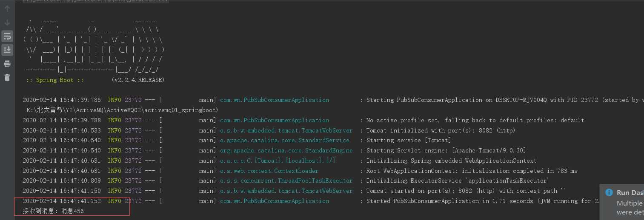The width and height of the screenshot is (644, 220).
Task: Click com.wn.PubSubConsumerApplication link on Starting line
Action: [x=275, y=100]
